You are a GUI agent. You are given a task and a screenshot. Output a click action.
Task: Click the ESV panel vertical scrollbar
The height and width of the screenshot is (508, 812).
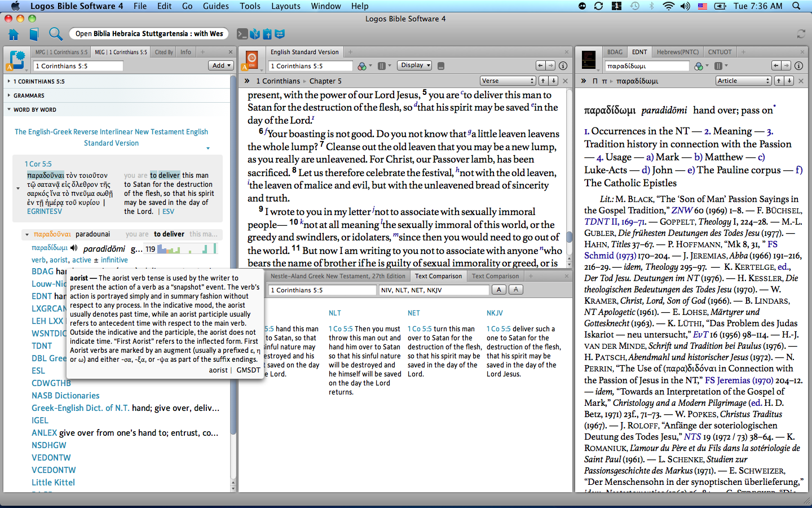coord(570,237)
